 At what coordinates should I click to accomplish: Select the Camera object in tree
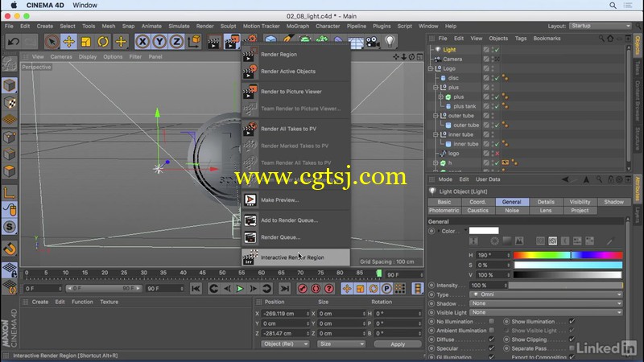452,59
